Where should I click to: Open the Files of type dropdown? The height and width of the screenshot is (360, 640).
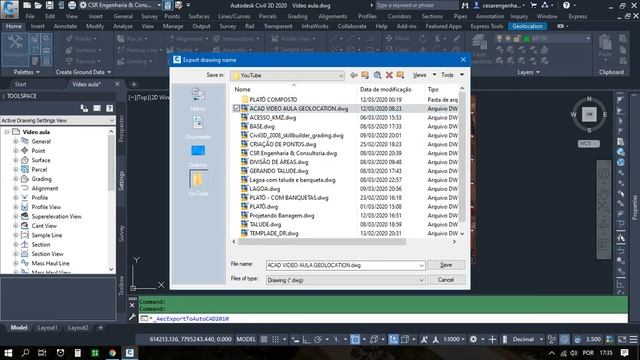coord(345,280)
